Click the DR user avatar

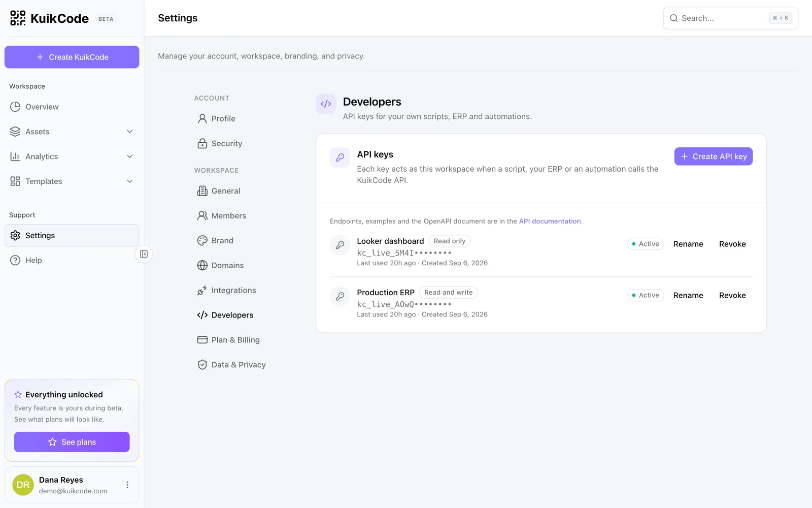23,485
